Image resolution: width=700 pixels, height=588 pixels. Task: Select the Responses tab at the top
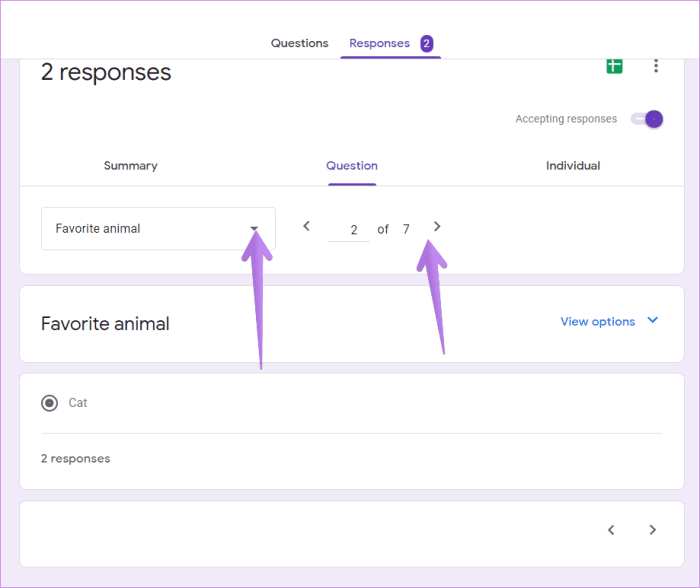click(379, 43)
